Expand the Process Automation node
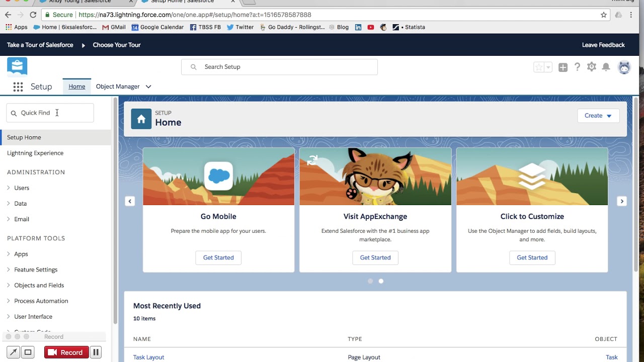Image resolution: width=644 pixels, height=362 pixels. point(9,301)
